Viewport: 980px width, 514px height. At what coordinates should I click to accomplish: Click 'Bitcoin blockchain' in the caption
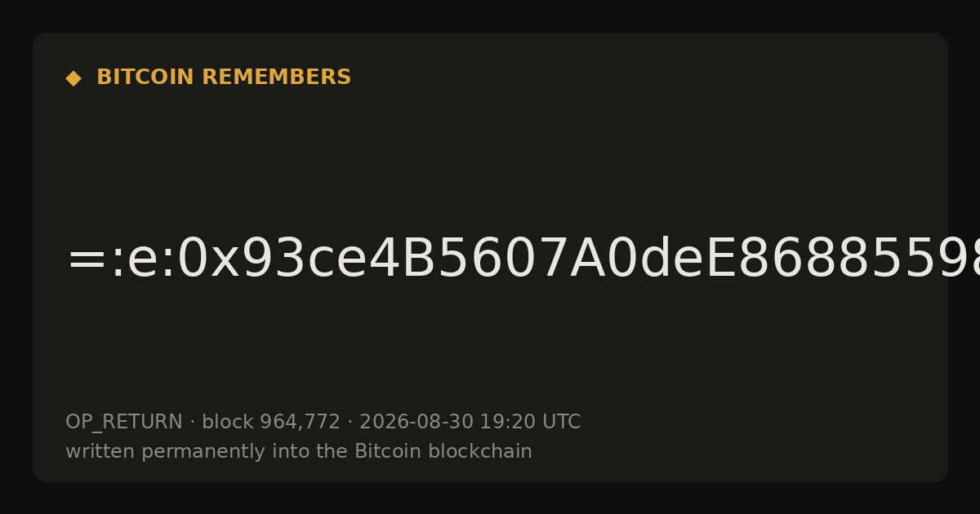tap(443, 451)
